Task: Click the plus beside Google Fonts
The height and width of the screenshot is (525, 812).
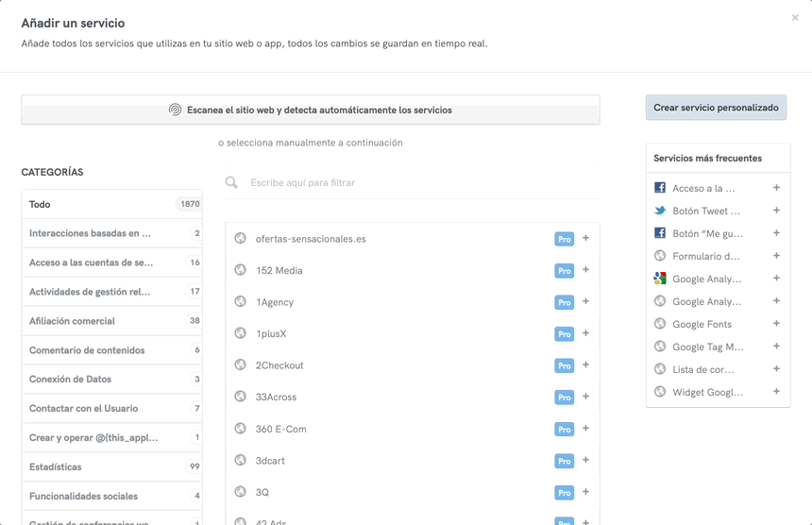Action: [x=776, y=324]
